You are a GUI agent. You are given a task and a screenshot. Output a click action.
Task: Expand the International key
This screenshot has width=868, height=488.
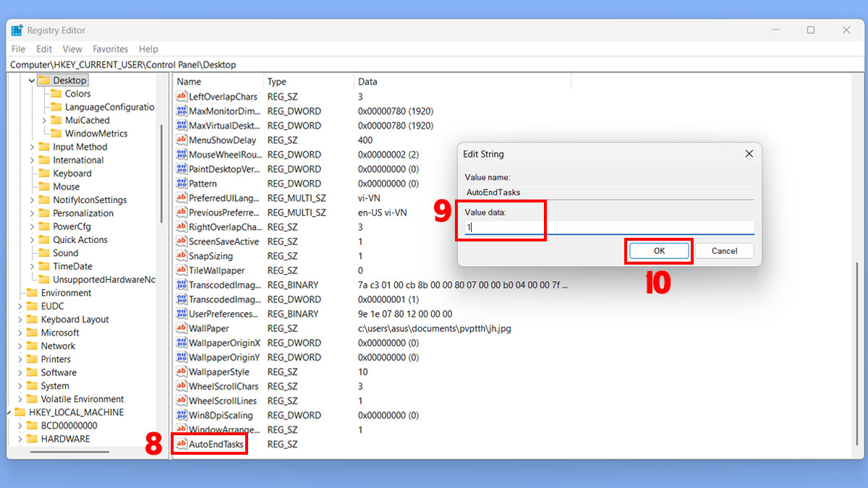(x=32, y=160)
